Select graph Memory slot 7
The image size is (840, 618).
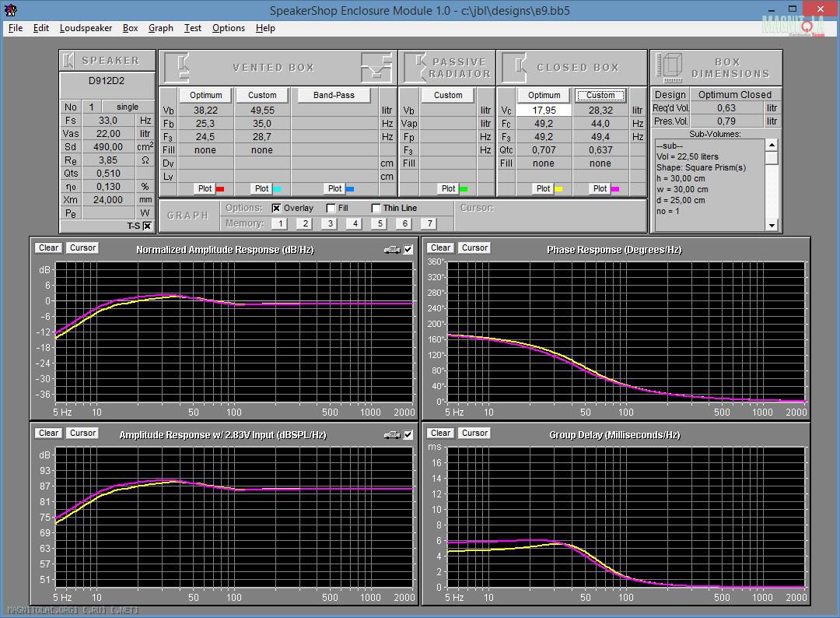click(429, 223)
